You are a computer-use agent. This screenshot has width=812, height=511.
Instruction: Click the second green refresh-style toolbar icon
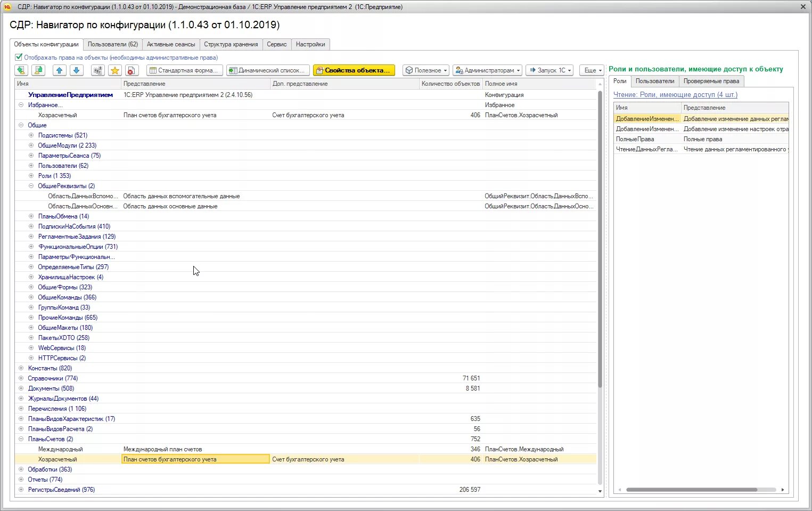[38, 70]
